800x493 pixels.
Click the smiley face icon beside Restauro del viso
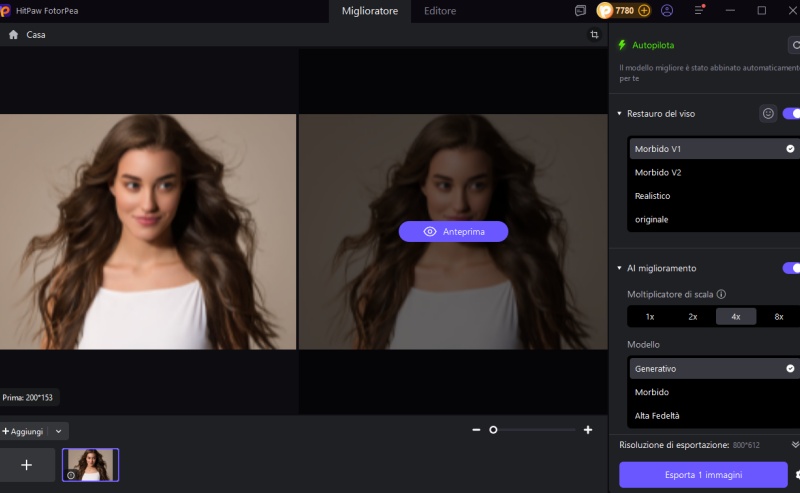pyautogui.click(x=768, y=114)
